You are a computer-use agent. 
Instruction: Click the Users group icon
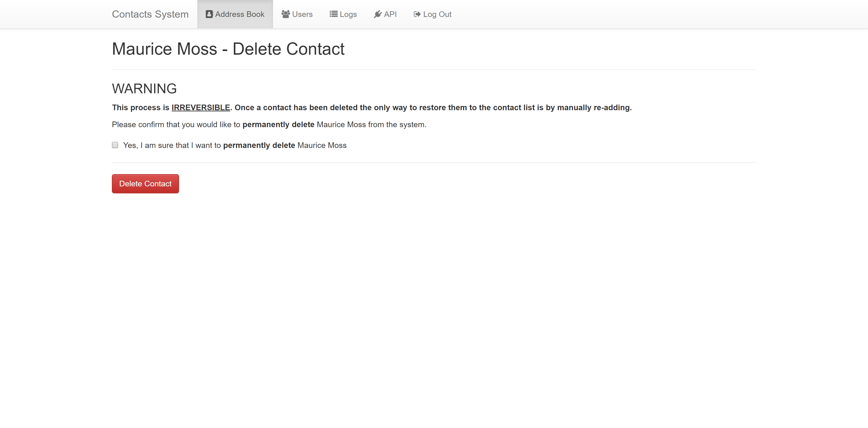pyautogui.click(x=286, y=14)
